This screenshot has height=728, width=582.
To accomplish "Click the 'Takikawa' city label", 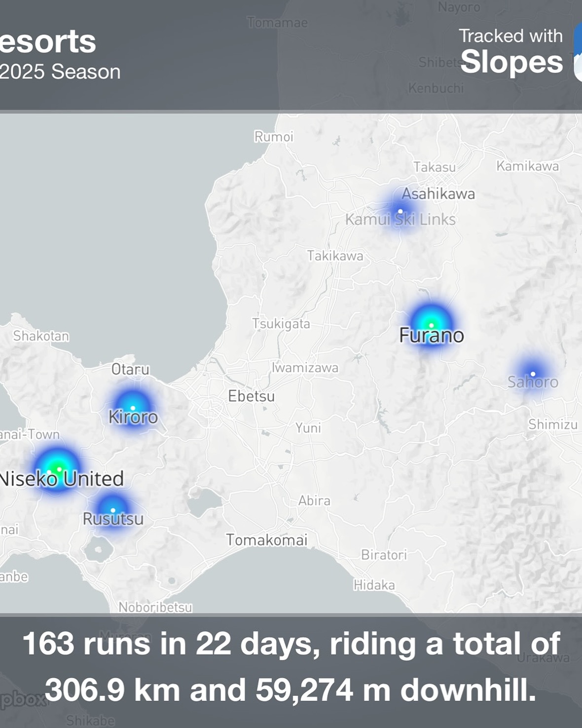I will [x=335, y=256].
